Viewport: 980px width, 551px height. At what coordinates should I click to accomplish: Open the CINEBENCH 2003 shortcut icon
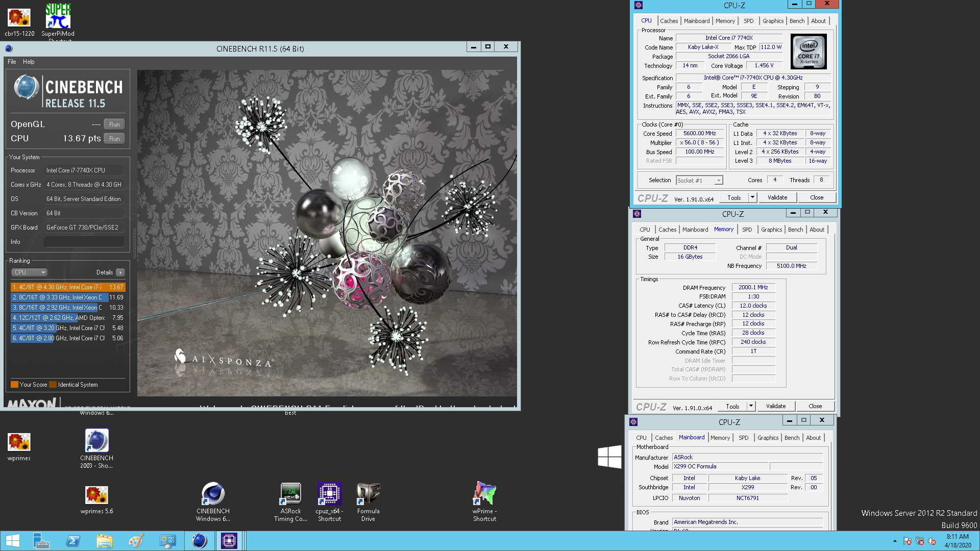click(x=96, y=449)
